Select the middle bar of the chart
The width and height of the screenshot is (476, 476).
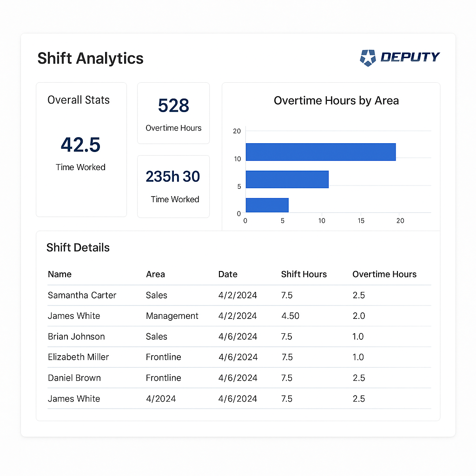pyautogui.click(x=287, y=179)
